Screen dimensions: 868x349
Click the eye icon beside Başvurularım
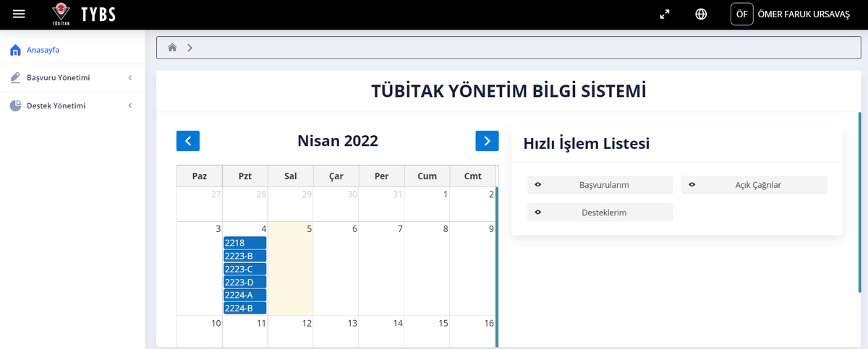coord(537,185)
